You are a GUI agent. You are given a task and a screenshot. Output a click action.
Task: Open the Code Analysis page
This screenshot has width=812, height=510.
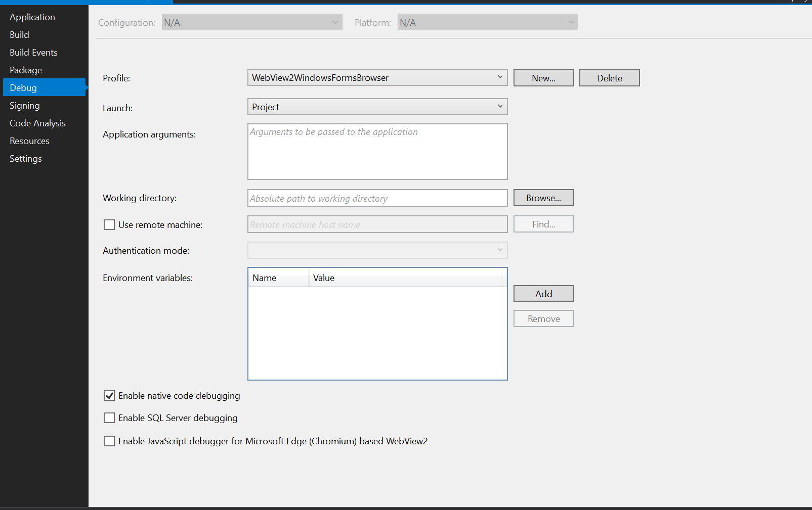coord(37,123)
